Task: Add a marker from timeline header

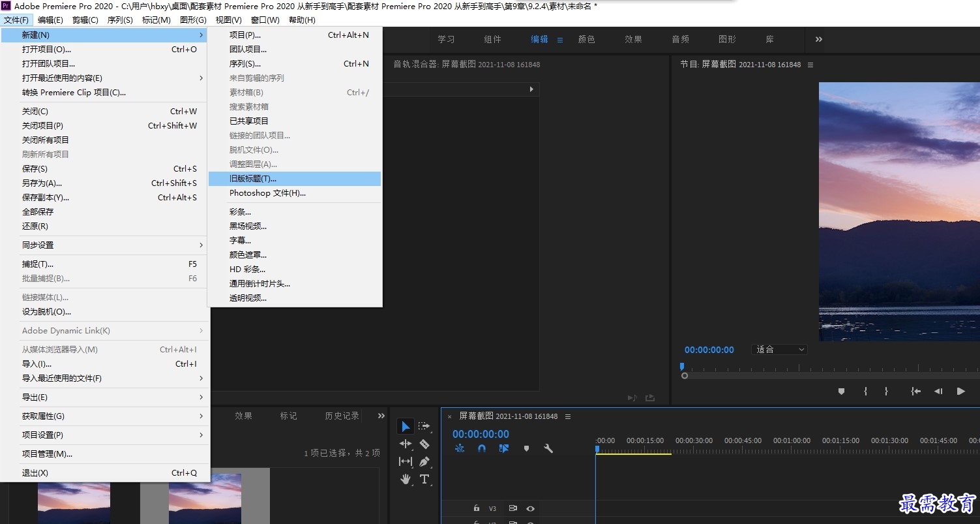Action: (x=526, y=448)
